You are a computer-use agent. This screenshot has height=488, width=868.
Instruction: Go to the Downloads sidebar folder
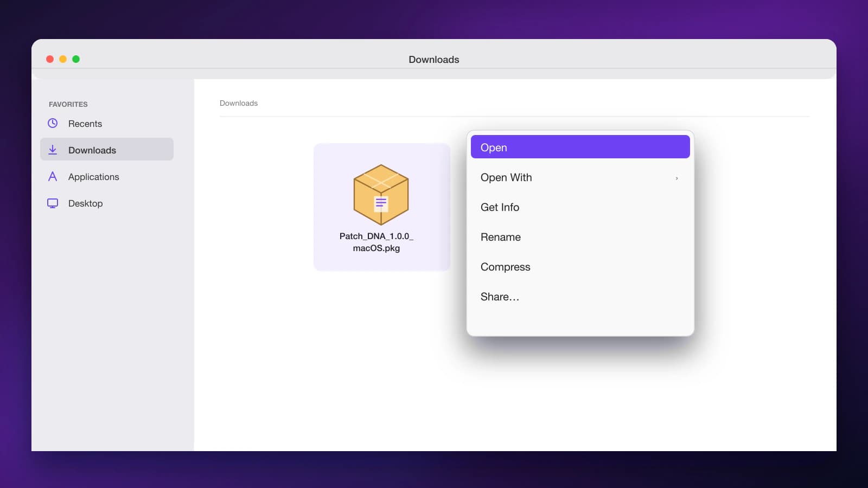pos(107,149)
